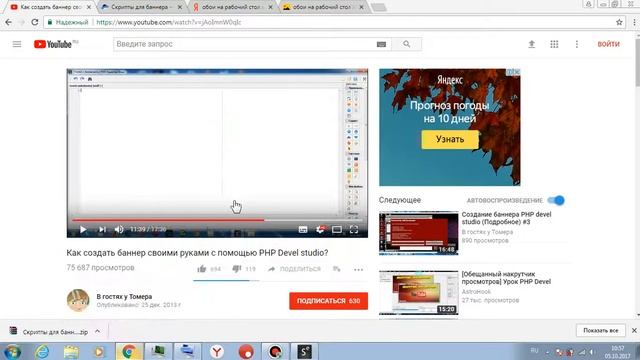
Task: Switch to theater mode
Action: 337,230
